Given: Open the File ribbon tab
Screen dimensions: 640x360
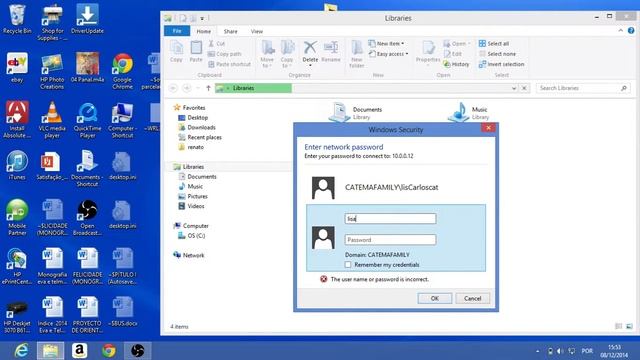Looking at the screenshot, I should point(177,31).
